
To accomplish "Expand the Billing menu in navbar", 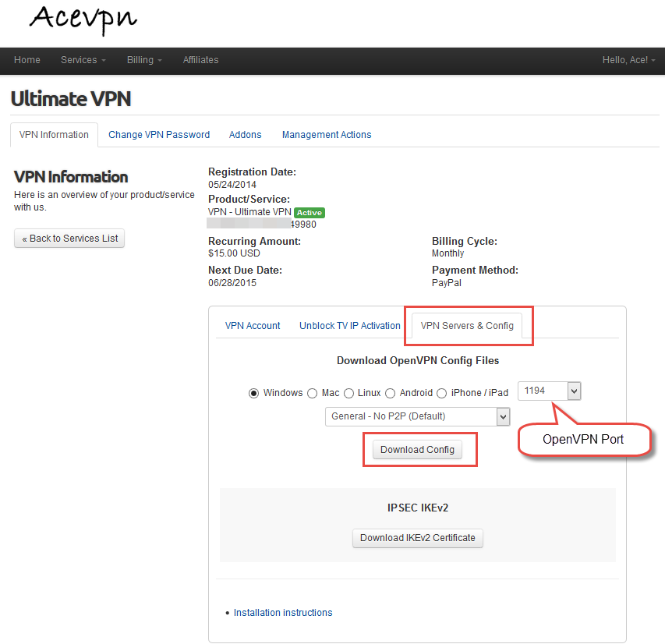I will click(144, 60).
